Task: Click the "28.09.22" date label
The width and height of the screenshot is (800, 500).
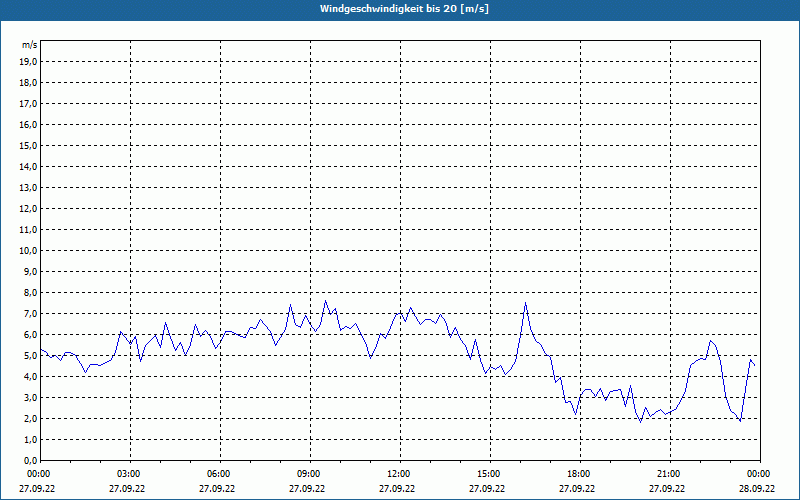Action: (757, 488)
